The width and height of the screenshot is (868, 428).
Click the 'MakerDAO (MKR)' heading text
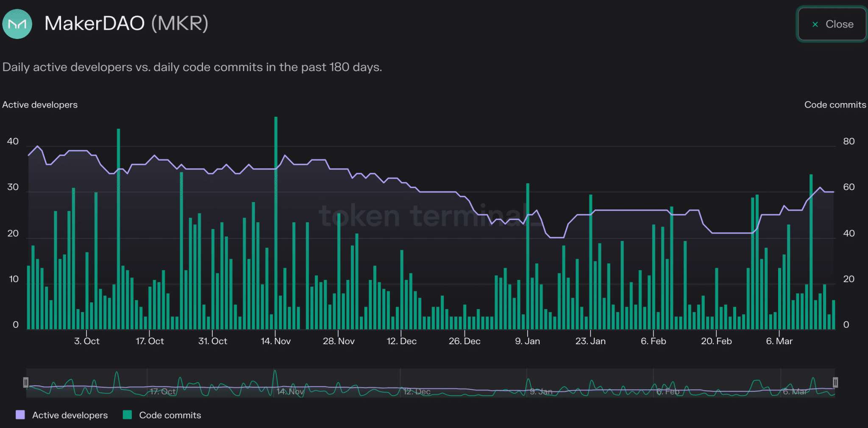[x=126, y=24]
